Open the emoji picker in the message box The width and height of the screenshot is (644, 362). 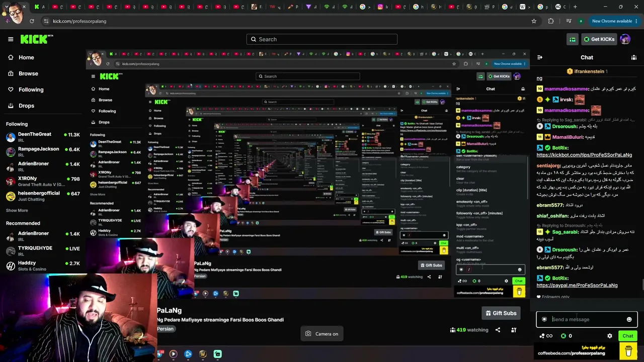[x=629, y=319]
